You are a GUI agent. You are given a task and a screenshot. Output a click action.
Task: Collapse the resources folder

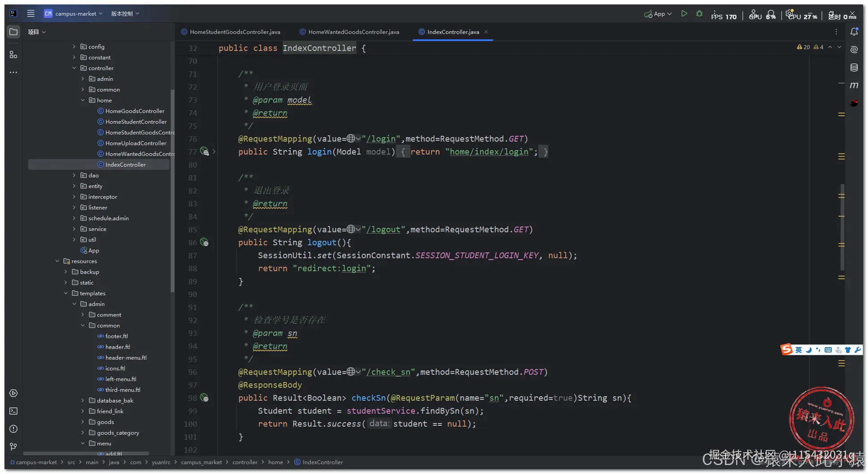click(57, 261)
